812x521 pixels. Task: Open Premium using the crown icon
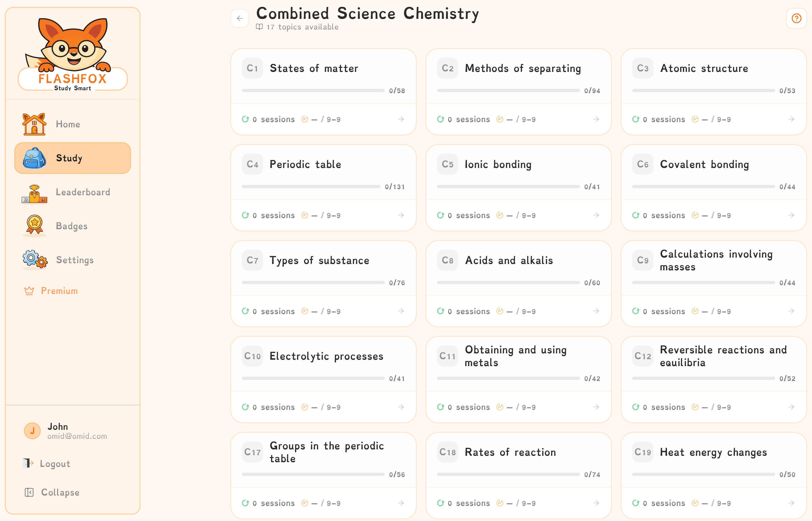click(30, 291)
